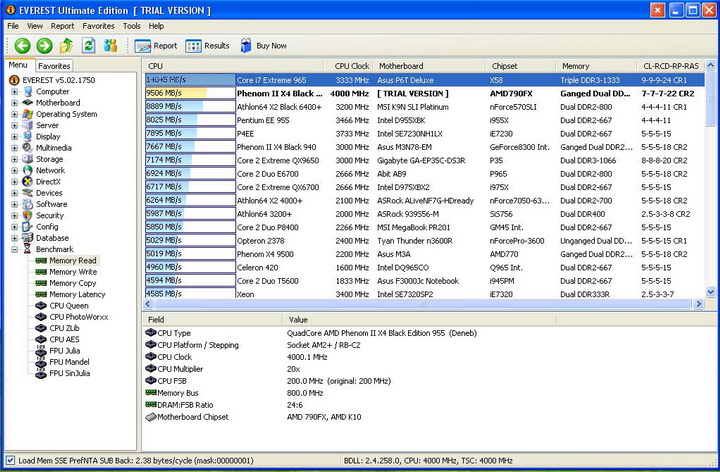Open the CPU Queen benchmark

pos(69,306)
